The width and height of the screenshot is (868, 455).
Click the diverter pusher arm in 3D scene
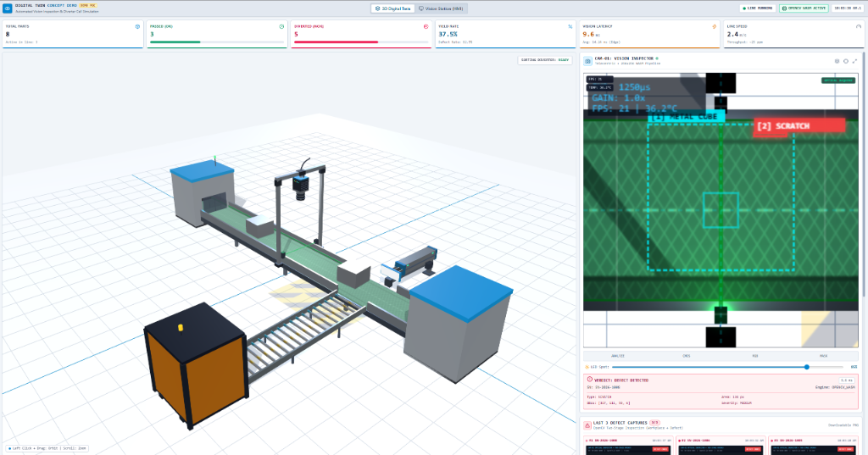click(409, 265)
